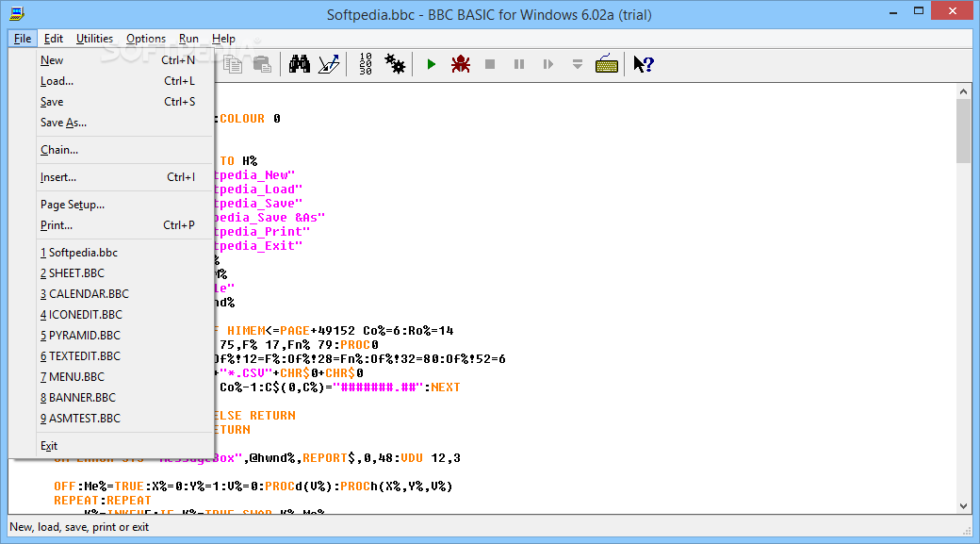Image resolution: width=980 pixels, height=544 pixels.
Task: Minimize the BBC BASIC window
Action: click(x=893, y=11)
